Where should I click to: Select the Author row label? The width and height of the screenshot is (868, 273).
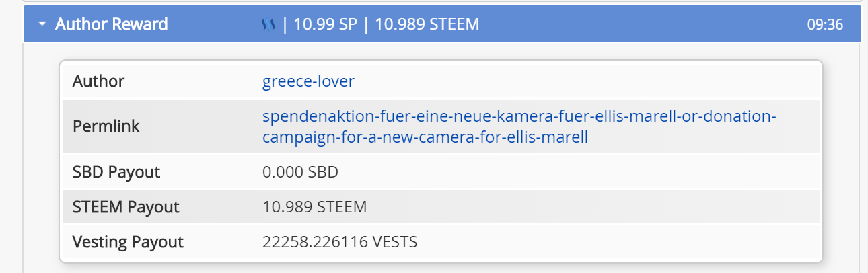98,81
